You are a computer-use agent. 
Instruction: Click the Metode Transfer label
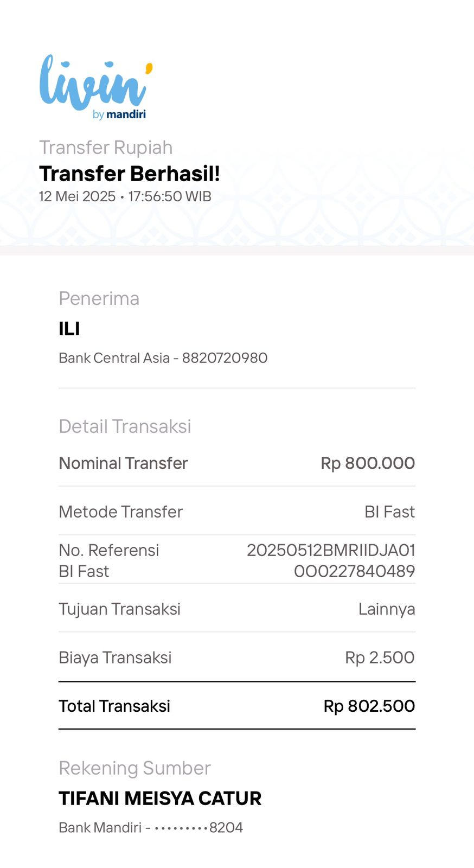[x=120, y=512]
